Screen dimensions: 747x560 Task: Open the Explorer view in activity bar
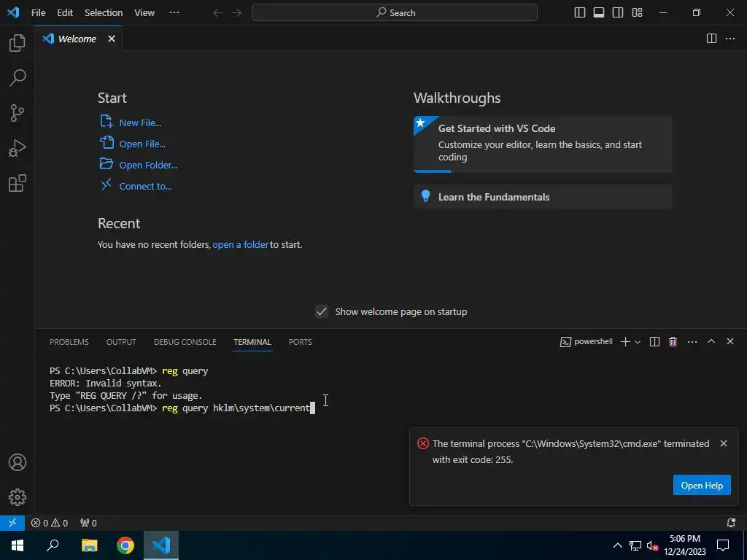(18, 43)
